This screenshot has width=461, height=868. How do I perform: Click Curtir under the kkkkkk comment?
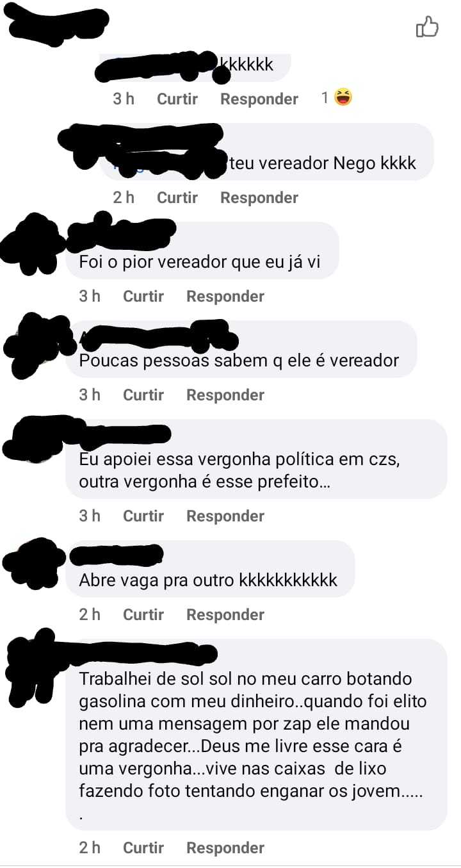pos(177,99)
